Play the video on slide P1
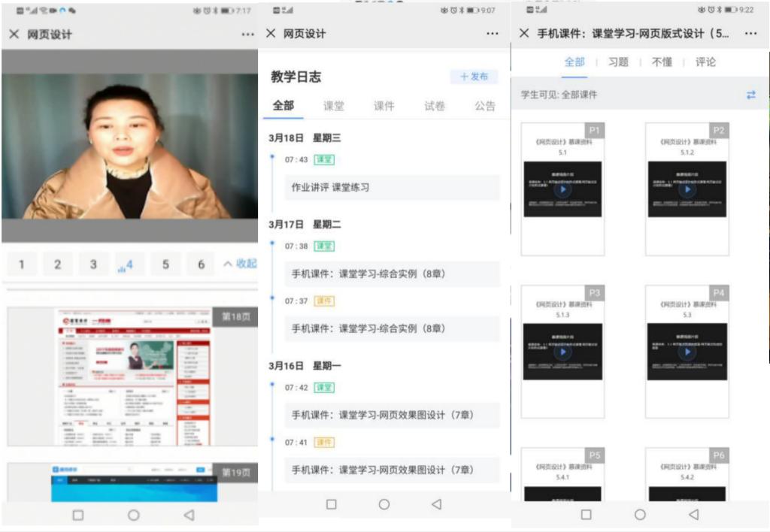This screenshot has width=770, height=532. (562, 190)
